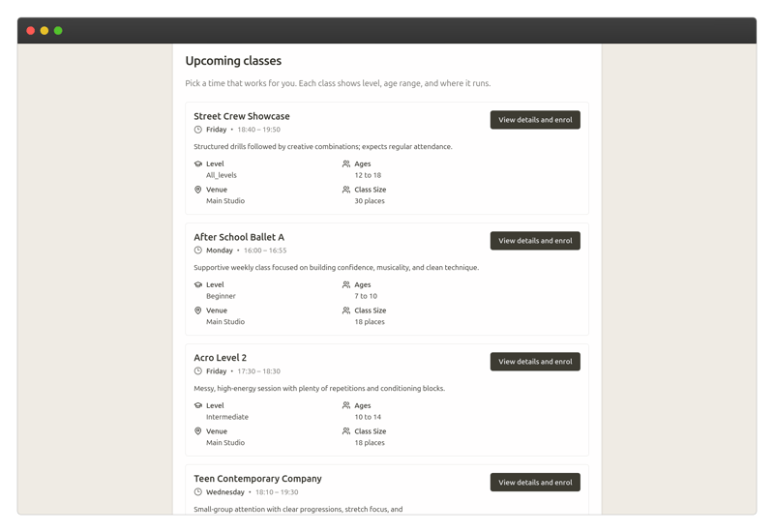774x532 pixels.
Task: Click 18 places in After School Ballet A
Action: click(370, 322)
